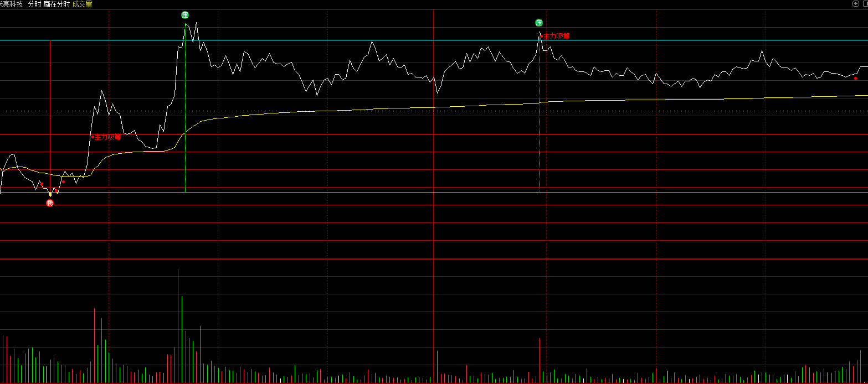Image resolution: width=868 pixels, height=384 pixels.
Task: Click the left 主力吸筹 text annotation
Action: [108, 137]
